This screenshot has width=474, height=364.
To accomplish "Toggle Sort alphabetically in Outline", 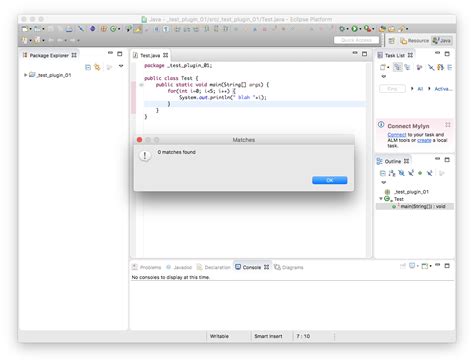I will 392,173.
